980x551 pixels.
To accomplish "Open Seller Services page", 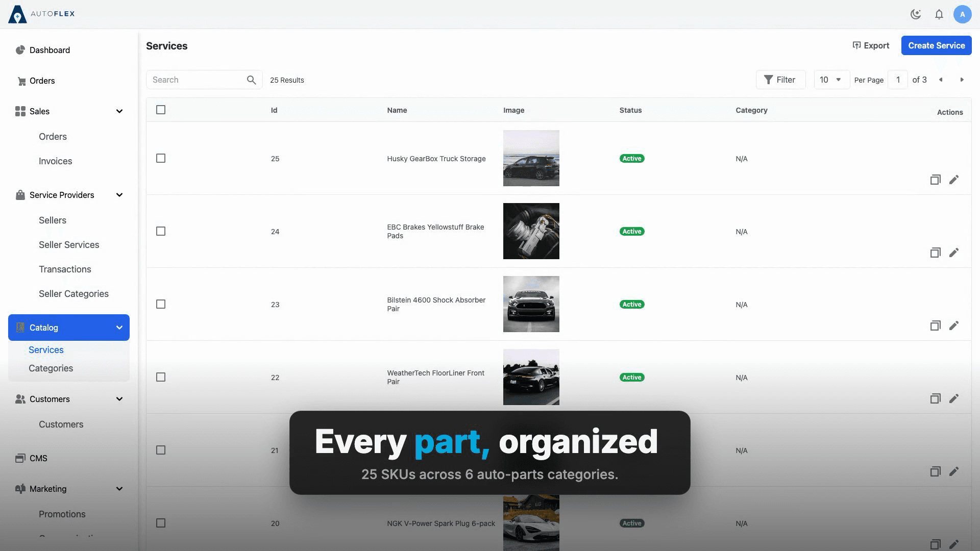I will 69,245.
